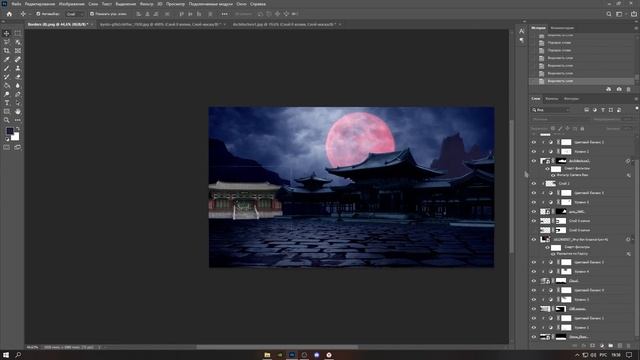Open File Explorer from the taskbar

(x=267, y=355)
